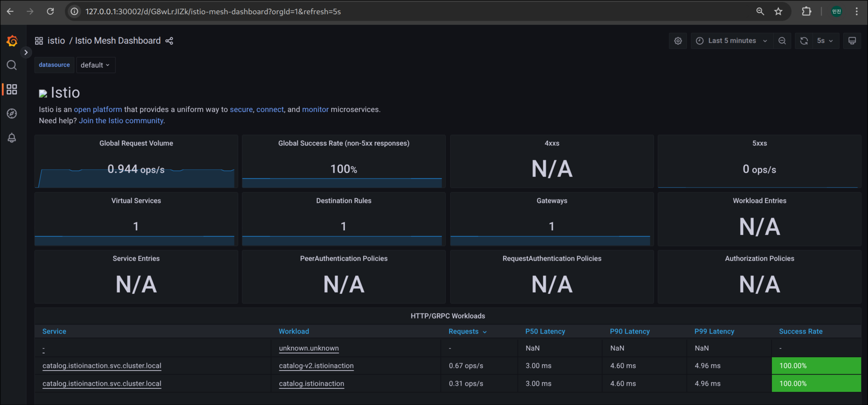Open the 5s refresh interval dropdown

[825, 41]
